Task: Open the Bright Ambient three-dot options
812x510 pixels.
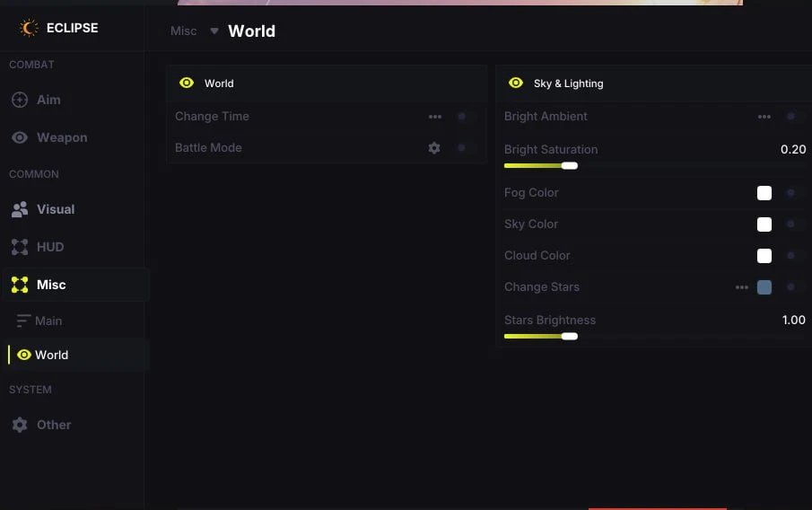Action: pyautogui.click(x=764, y=117)
